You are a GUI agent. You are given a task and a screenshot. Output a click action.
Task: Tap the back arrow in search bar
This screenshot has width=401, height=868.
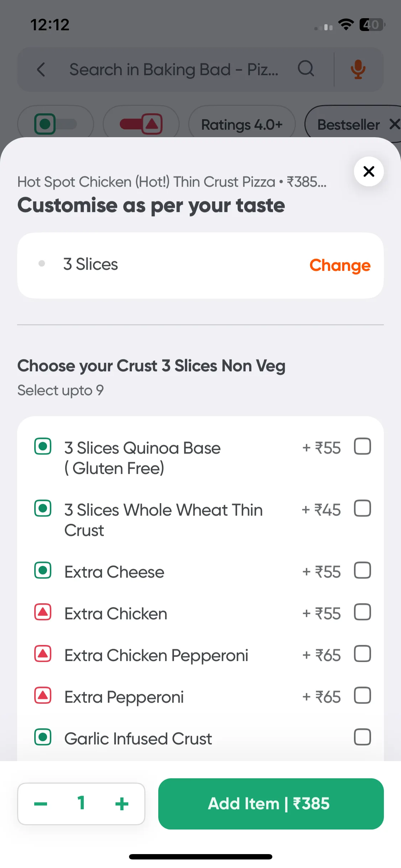[x=41, y=69]
